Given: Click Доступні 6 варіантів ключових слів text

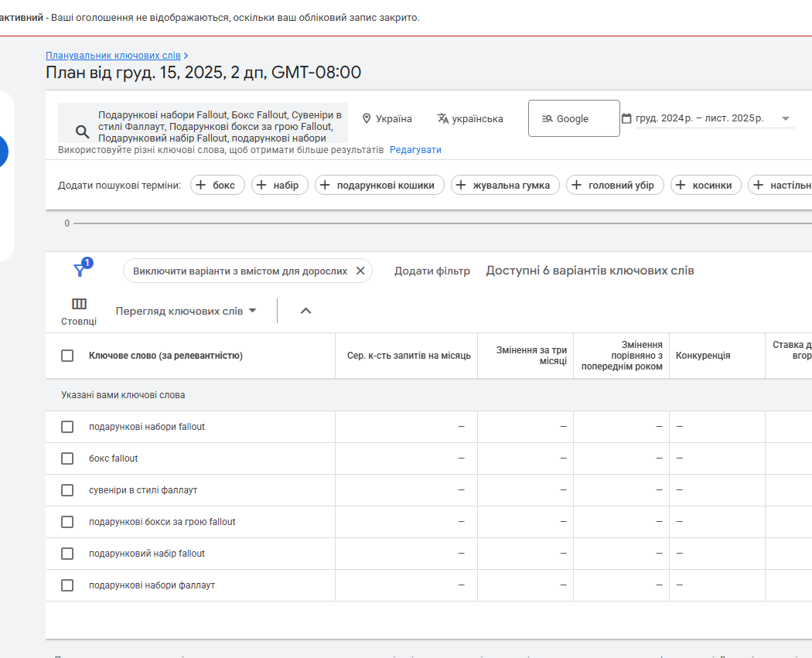Looking at the screenshot, I should point(590,271).
